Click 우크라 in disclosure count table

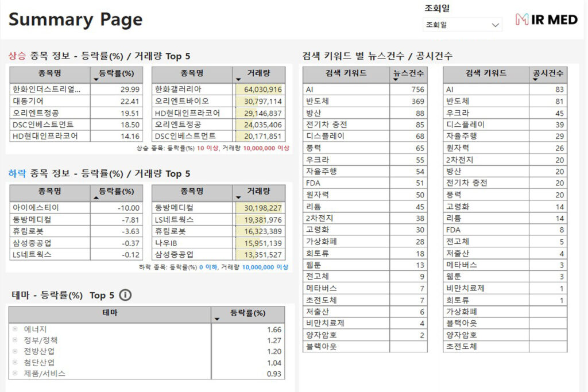tap(458, 113)
